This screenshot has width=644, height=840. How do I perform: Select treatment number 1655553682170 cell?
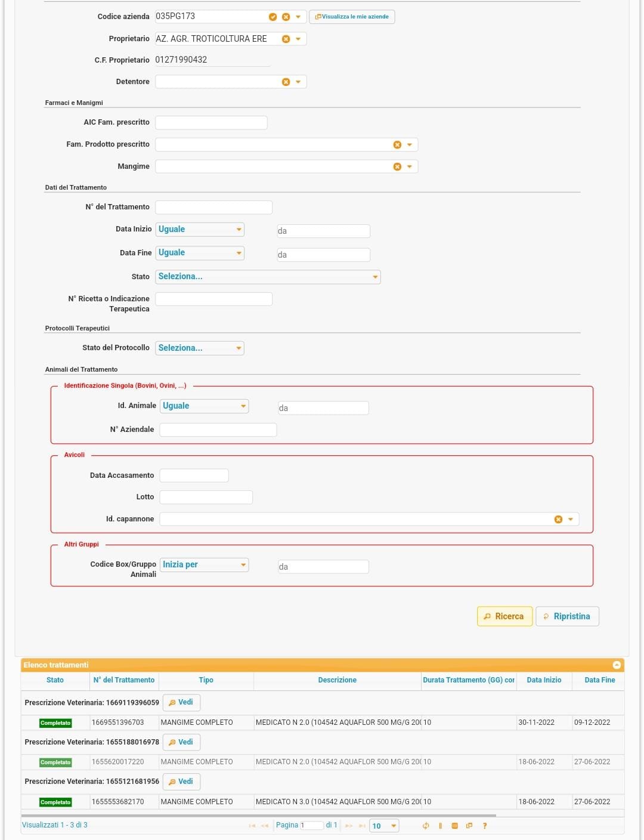coord(124,802)
